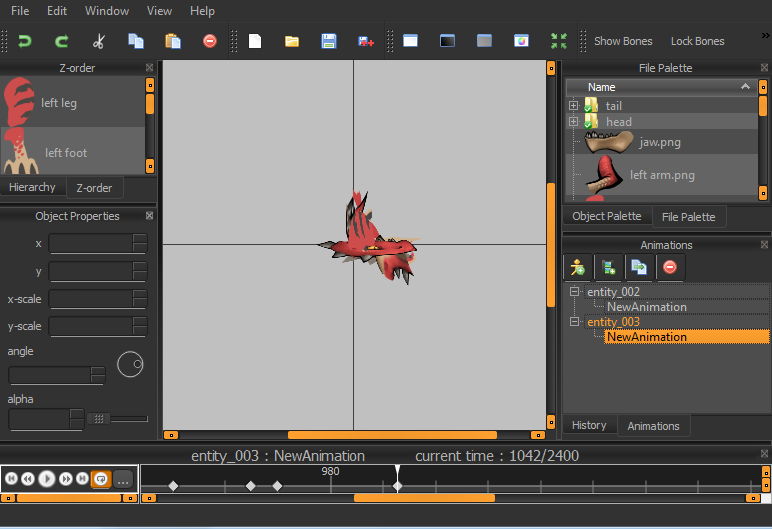
Task: Click the alpha opacity slider
Action: pyautogui.click(x=118, y=419)
